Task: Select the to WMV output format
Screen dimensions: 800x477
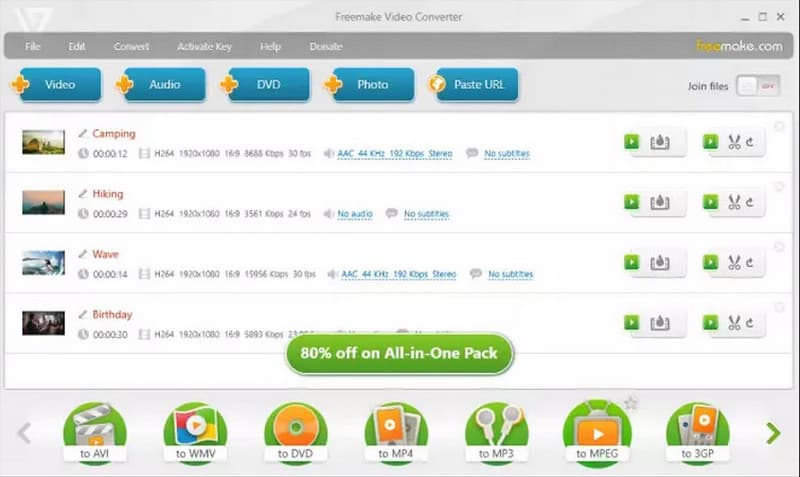Action: 195,432
